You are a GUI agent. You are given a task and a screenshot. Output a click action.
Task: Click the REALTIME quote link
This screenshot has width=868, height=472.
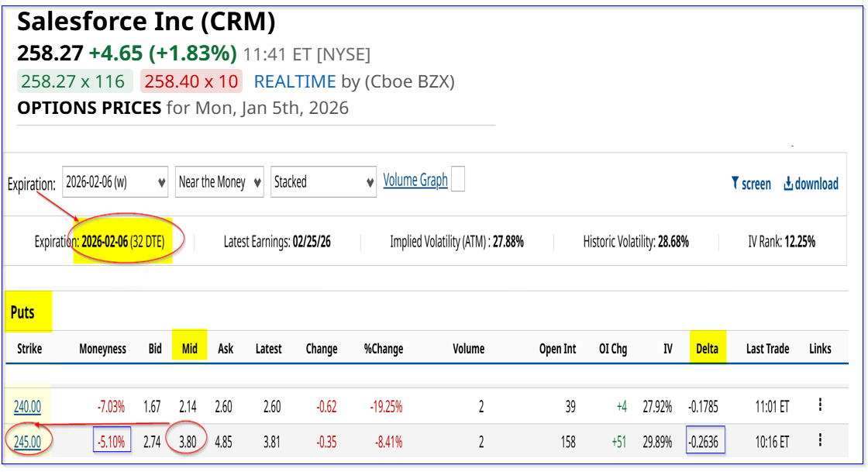click(294, 81)
